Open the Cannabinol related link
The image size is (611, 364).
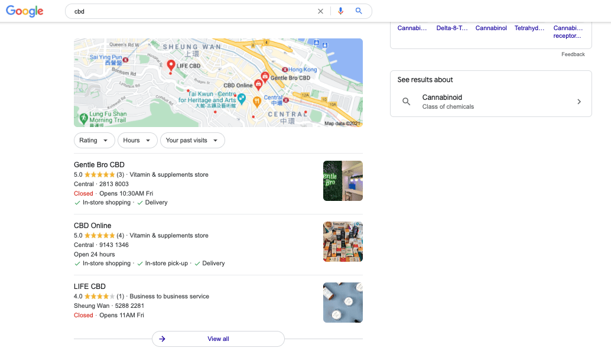(491, 28)
